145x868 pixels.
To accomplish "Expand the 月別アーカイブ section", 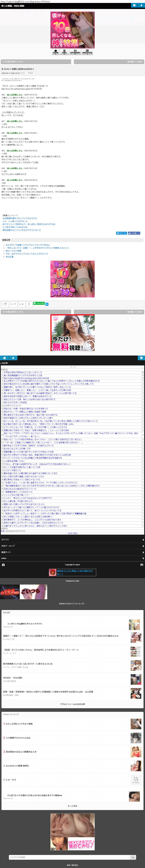I will (x=72, y=546).
